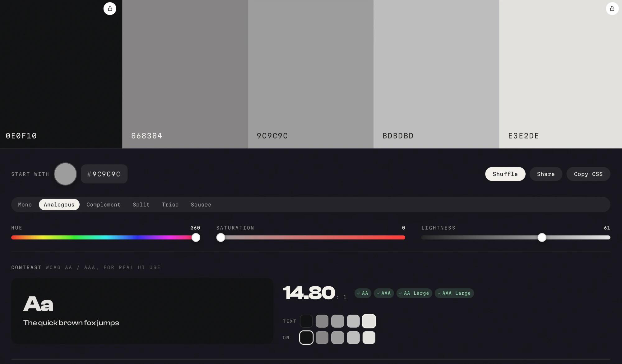
Task: Choose the Complement harmony mode
Action: point(104,205)
